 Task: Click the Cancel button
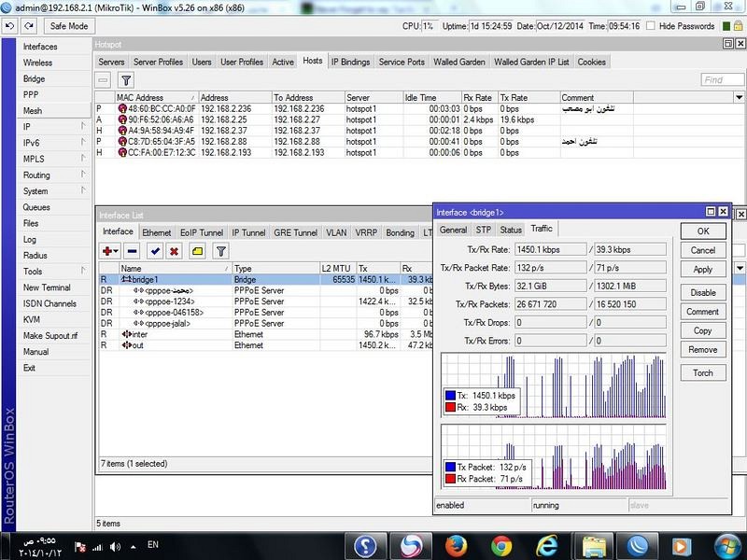pos(703,250)
